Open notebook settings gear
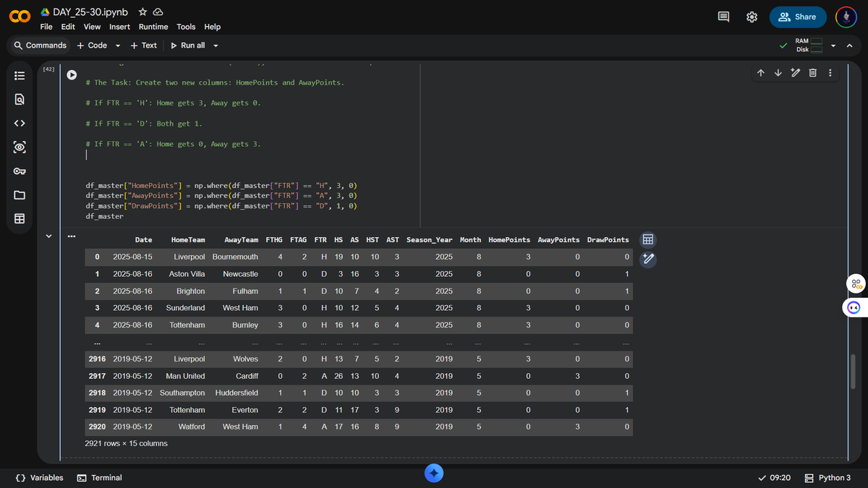 (x=752, y=17)
